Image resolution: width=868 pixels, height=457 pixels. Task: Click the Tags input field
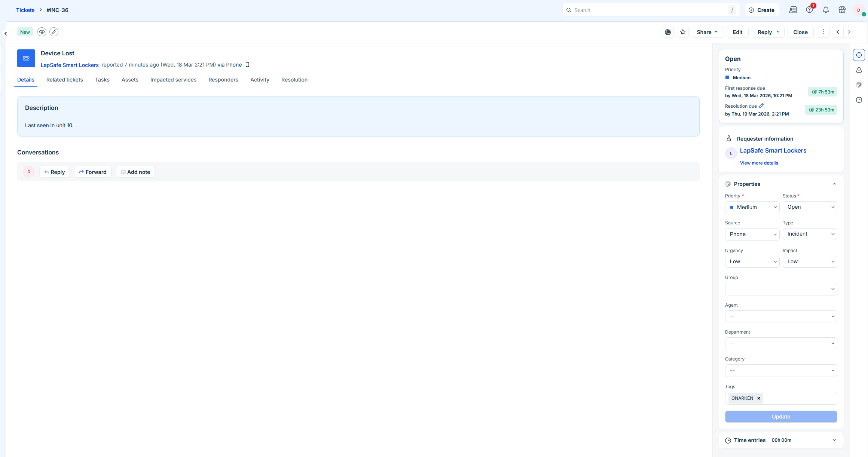pos(781,398)
